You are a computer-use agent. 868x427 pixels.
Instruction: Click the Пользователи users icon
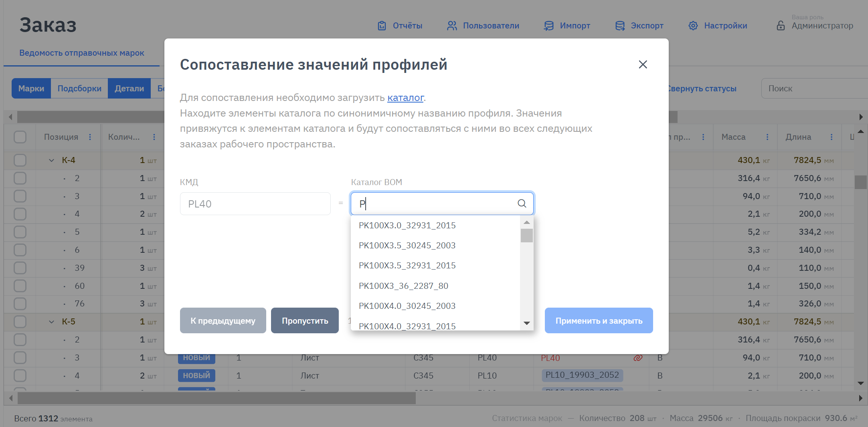pyautogui.click(x=452, y=26)
